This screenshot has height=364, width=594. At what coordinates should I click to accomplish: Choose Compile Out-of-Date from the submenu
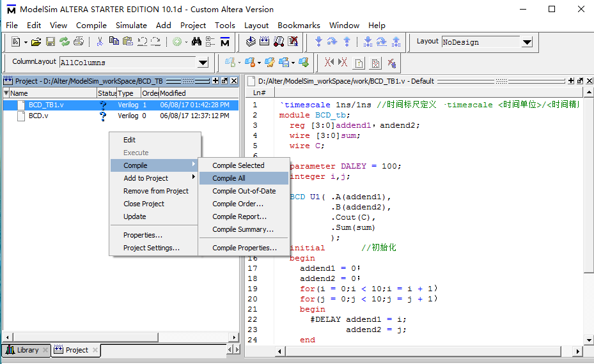244,191
